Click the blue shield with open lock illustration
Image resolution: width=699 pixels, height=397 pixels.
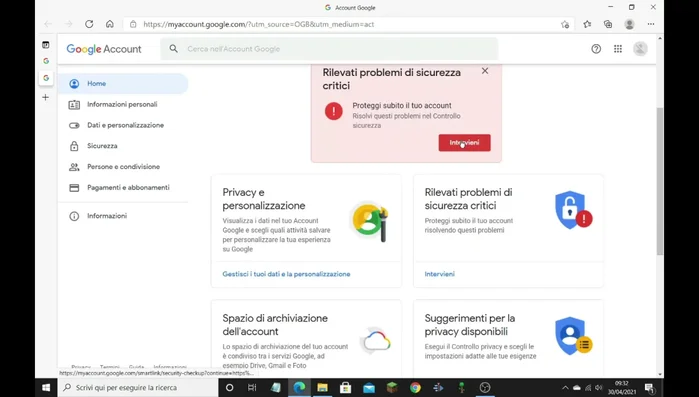573,210
